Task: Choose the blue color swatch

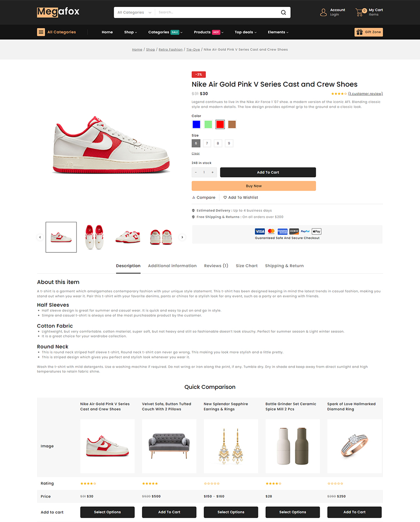Action: coord(196,124)
